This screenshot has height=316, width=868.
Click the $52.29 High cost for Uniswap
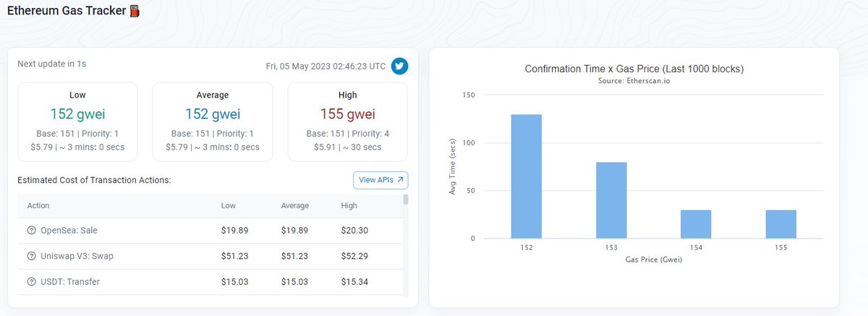pos(354,256)
